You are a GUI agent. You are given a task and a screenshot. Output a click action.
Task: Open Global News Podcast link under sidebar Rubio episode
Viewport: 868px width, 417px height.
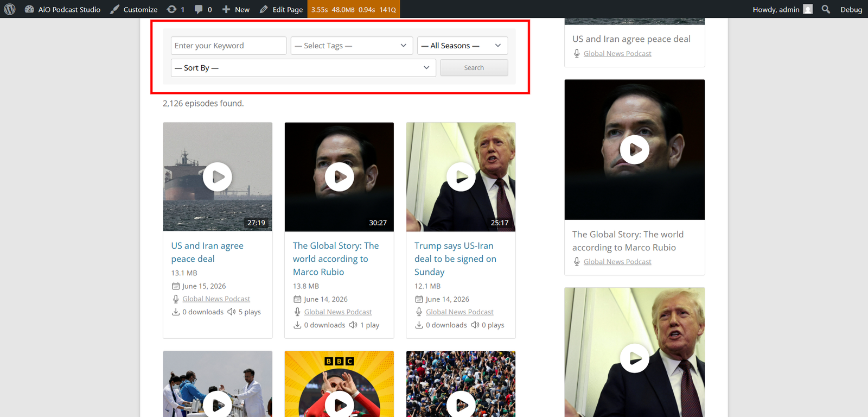(617, 262)
